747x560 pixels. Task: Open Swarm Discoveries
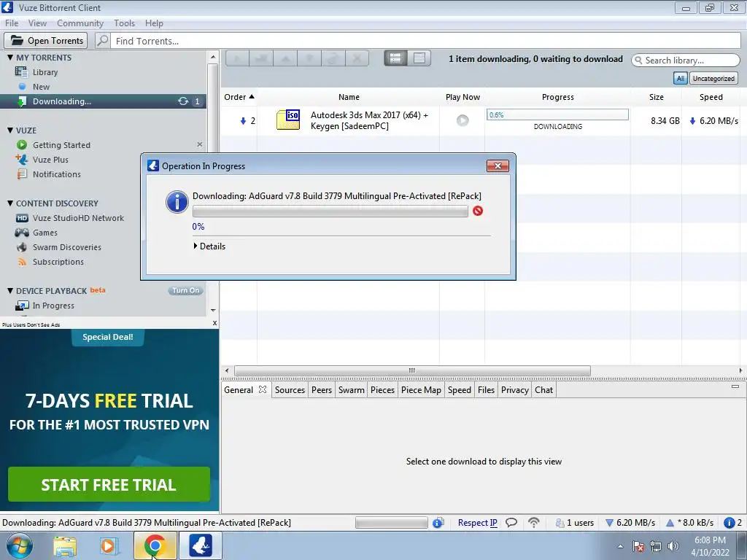tap(66, 247)
